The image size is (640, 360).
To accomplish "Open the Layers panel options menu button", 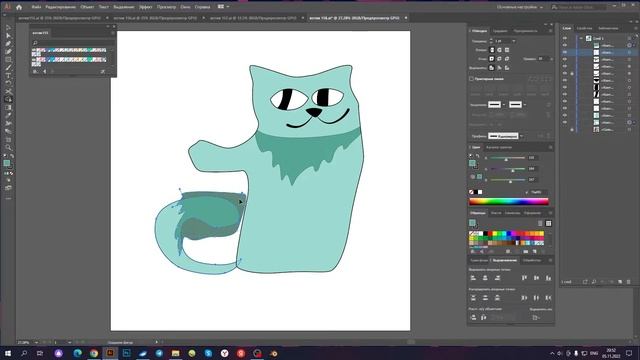I will [x=635, y=28].
